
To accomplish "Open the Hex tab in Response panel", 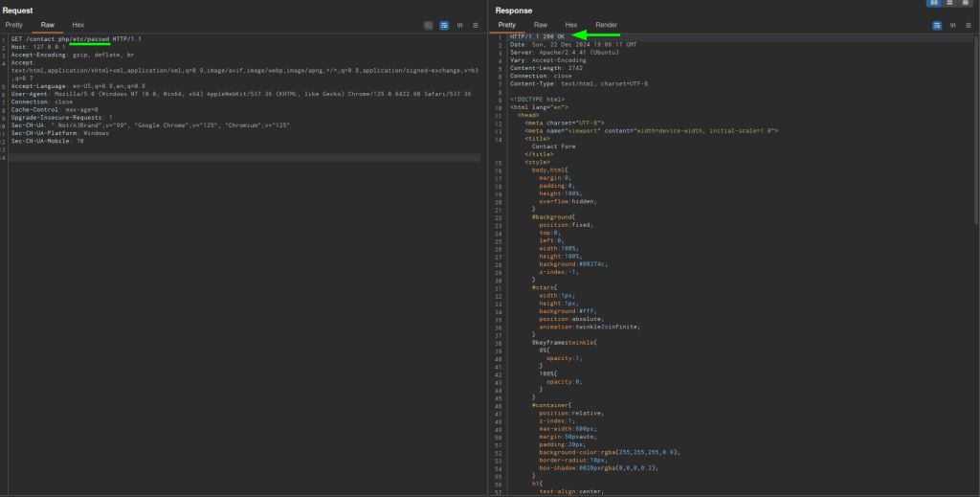I will click(x=571, y=24).
